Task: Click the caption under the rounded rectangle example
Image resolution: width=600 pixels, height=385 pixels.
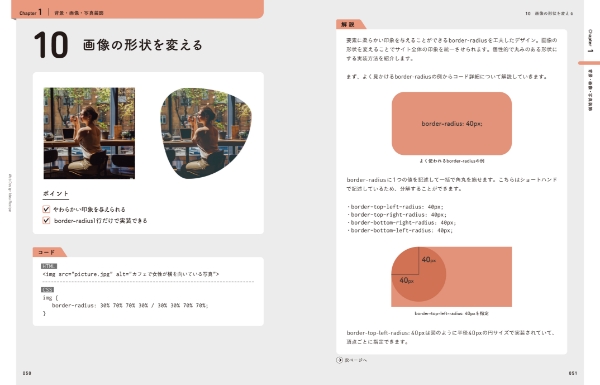Action: [x=452, y=161]
